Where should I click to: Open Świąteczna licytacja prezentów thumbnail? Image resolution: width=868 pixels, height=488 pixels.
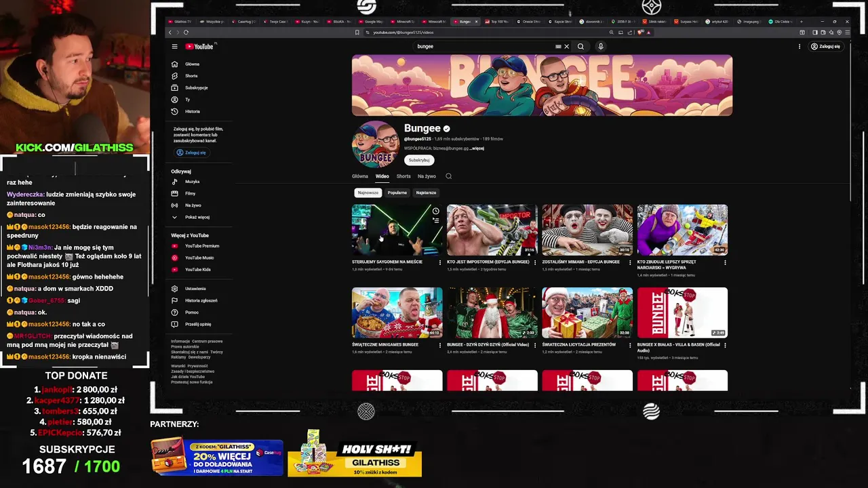point(587,312)
